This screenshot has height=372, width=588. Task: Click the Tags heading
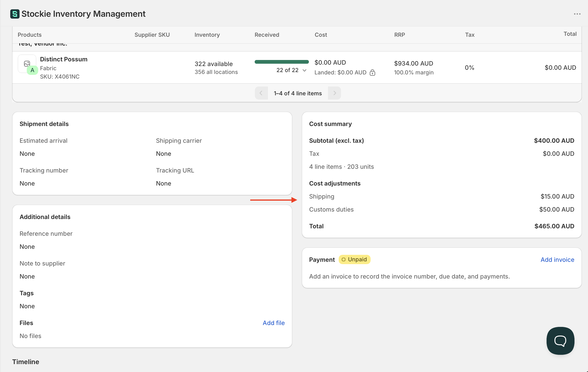click(26, 293)
